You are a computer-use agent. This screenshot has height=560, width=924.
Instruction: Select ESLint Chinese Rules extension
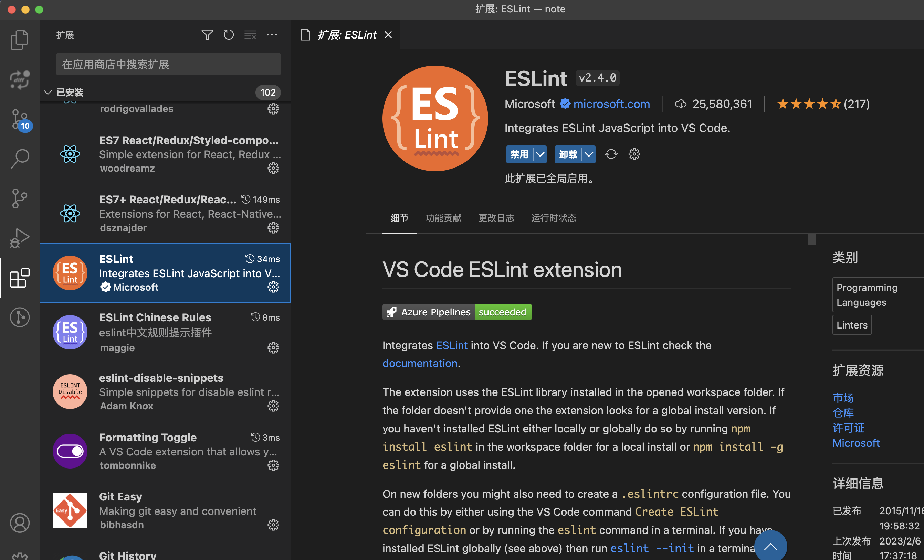tap(165, 333)
